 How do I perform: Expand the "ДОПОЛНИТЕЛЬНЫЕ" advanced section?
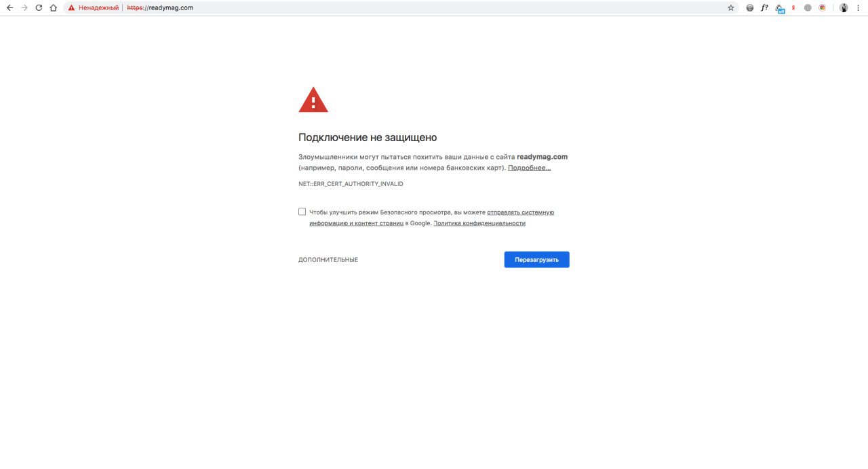click(328, 260)
